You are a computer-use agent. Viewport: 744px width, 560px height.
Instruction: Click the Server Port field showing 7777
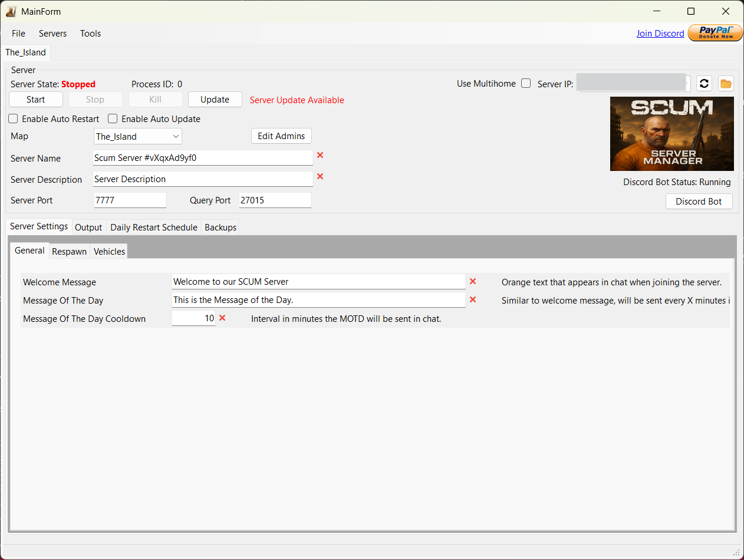pyautogui.click(x=130, y=200)
